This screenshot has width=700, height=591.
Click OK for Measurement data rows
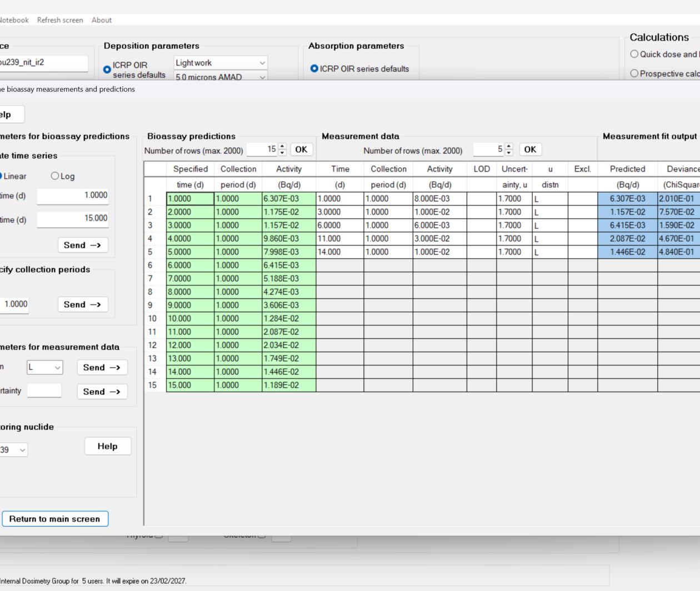pyautogui.click(x=530, y=149)
